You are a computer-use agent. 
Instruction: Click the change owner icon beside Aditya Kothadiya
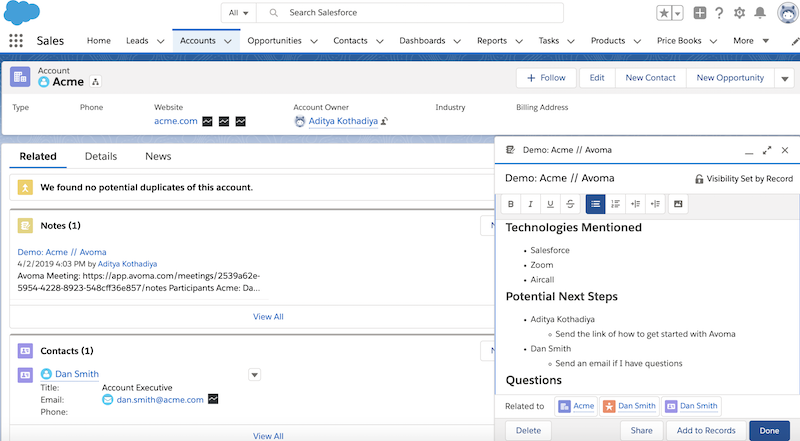click(384, 121)
